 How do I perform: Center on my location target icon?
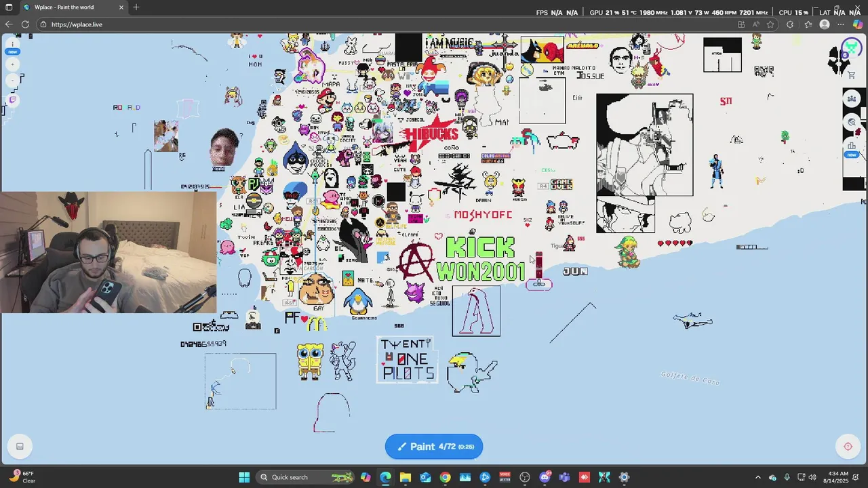[x=848, y=446]
